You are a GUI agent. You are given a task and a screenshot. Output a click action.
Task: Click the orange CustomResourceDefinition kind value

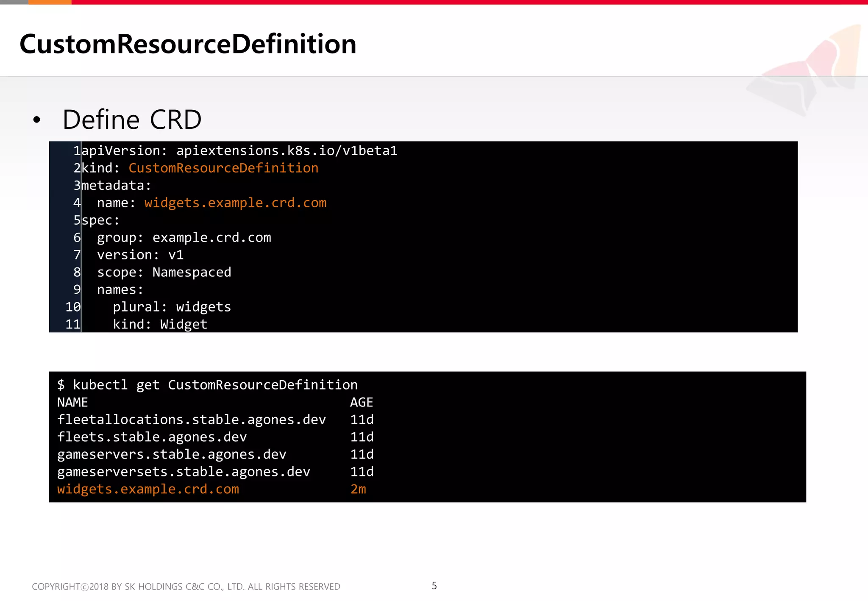pos(223,168)
